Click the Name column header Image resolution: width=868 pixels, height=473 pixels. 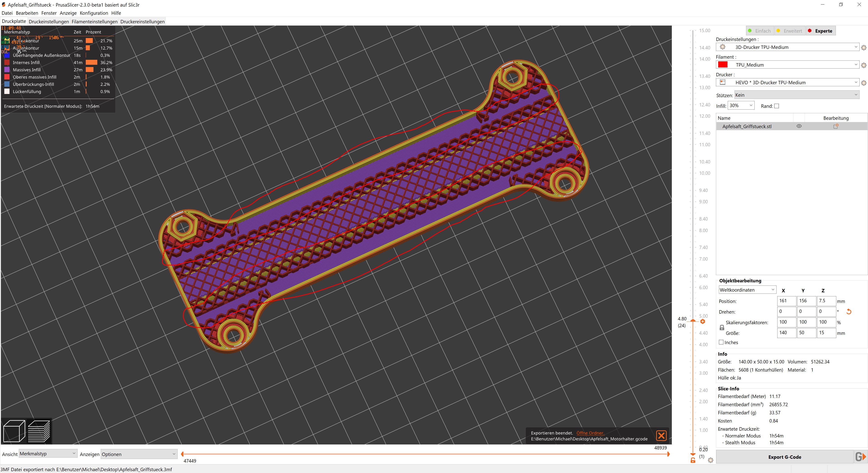(x=754, y=118)
